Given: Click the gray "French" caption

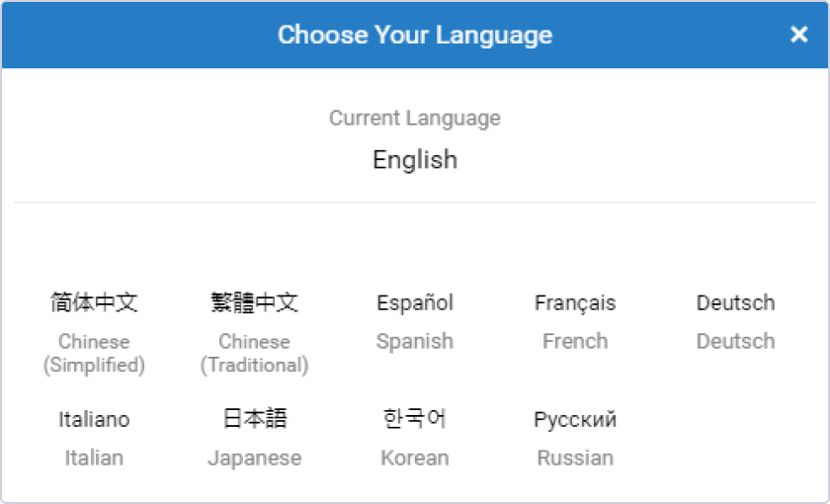Looking at the screenshot, I should click(x=575, y=341).
